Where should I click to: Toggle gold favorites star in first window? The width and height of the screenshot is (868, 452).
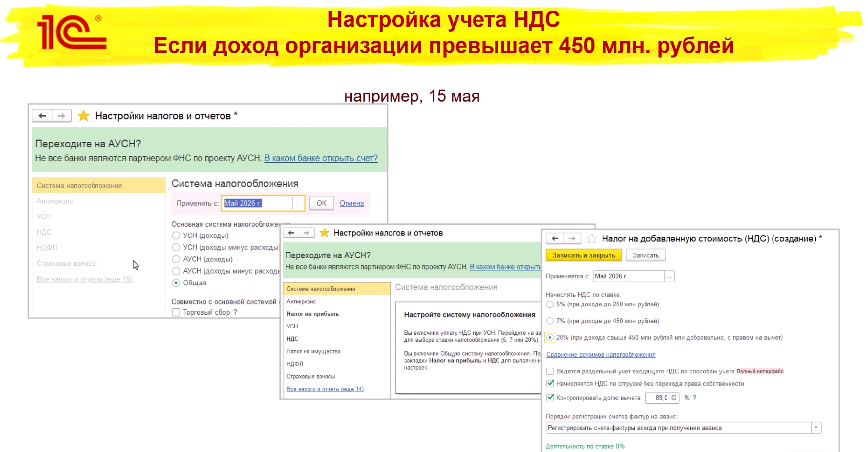click(83, 116)
